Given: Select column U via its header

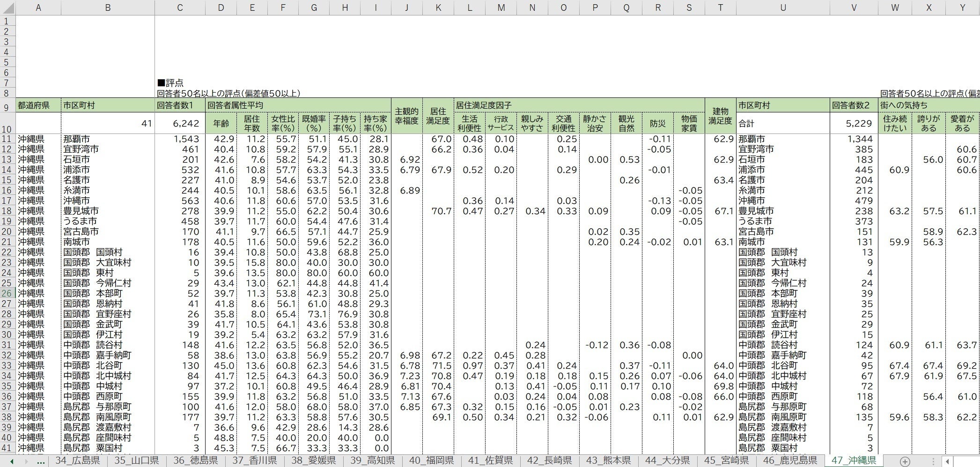Looking at the screenshot, I should [783, 7].
